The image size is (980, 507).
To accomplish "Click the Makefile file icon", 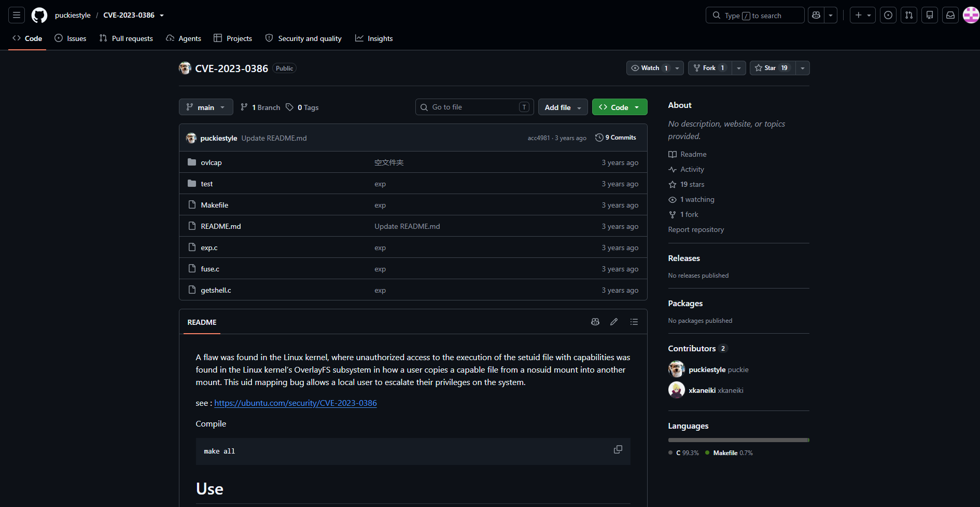I will tap(192, 204).
